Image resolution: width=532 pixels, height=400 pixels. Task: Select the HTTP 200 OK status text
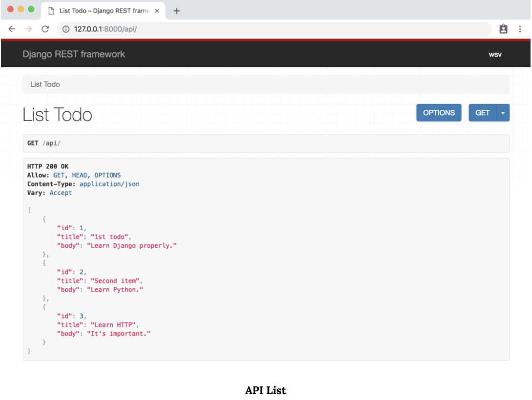(48, 166)
